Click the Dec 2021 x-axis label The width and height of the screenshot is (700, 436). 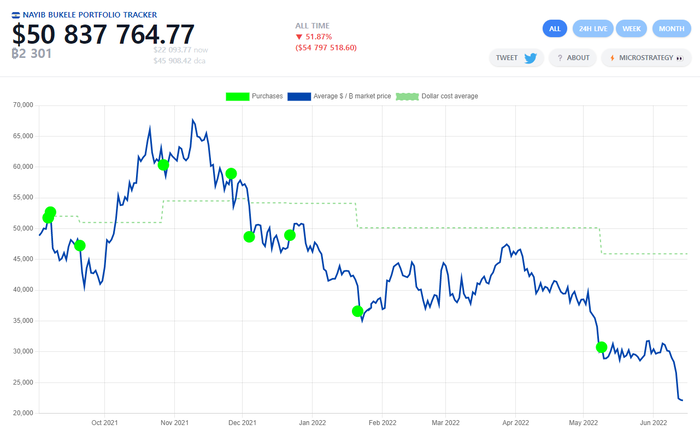click(242, 423)
